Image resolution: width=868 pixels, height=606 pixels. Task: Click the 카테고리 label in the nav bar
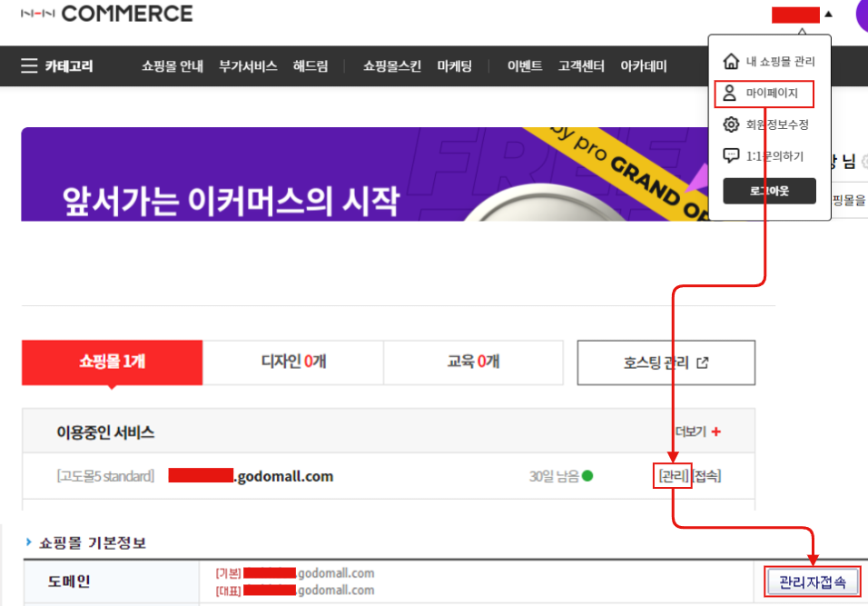(x=69, y=66)
